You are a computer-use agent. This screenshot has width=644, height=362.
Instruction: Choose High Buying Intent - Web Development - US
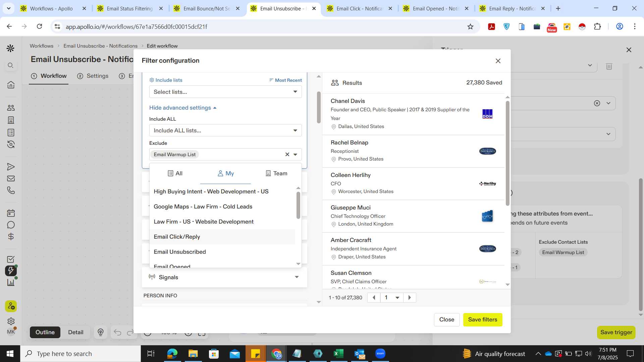pos(222,192)
